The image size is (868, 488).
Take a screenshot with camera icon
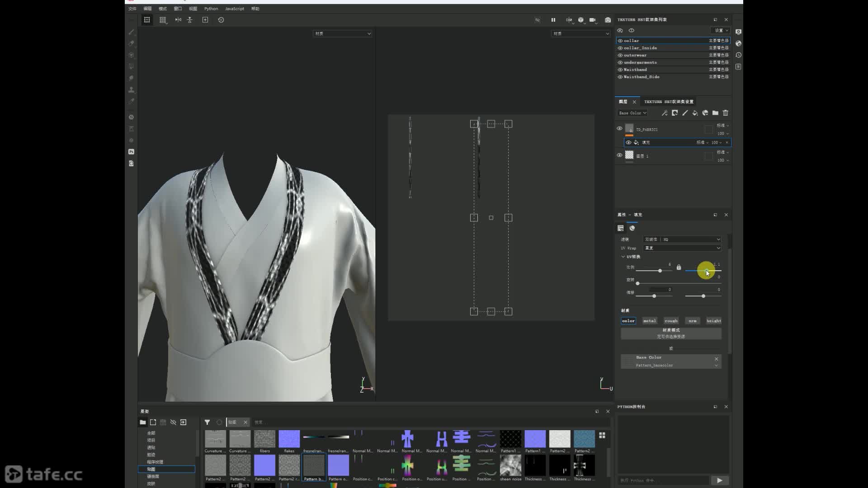[608, 20]
